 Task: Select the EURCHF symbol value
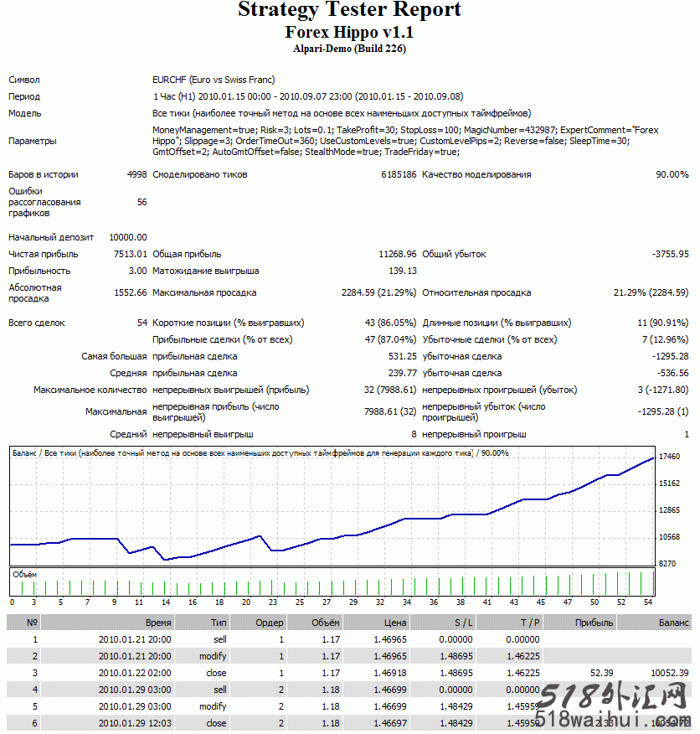[213, 80]
